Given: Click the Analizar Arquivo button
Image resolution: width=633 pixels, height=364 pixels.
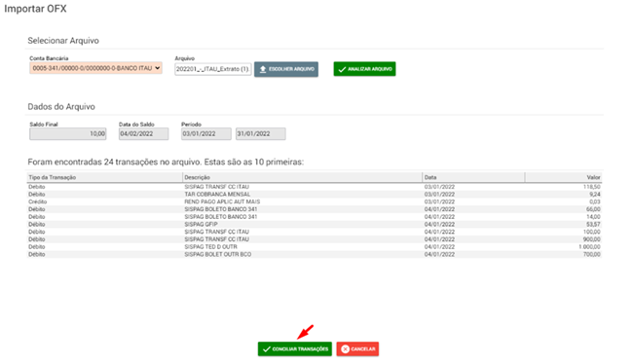Looking at the screenshot, I should (x=364, y=69).
